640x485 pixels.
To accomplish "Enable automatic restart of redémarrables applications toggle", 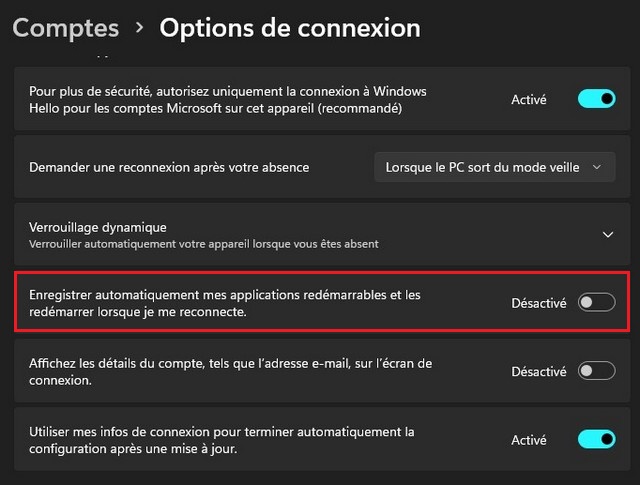I will click(596, 303).
